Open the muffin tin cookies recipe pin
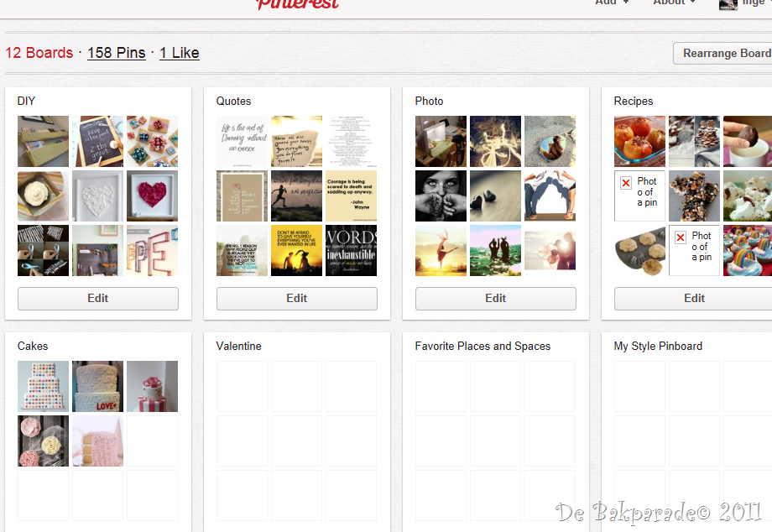 click(640, 251)
